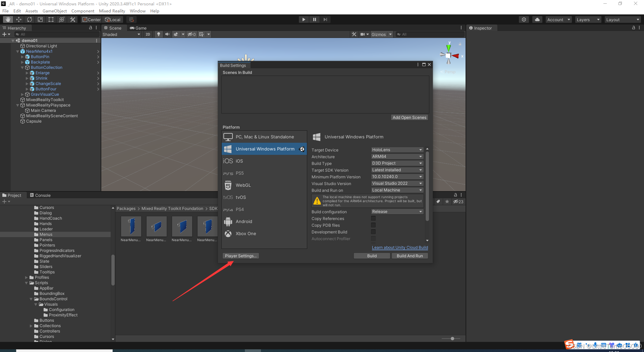Toggle scene effects skybox icon
The height and width of the screenshot is (352, 644).
(176, 34)
